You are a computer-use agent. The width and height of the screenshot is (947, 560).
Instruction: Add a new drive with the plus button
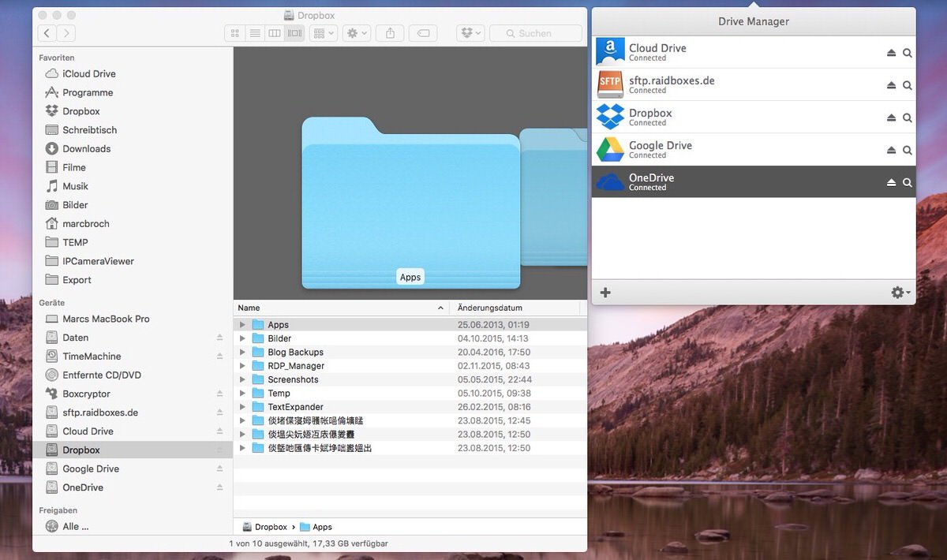pos(605,293)
